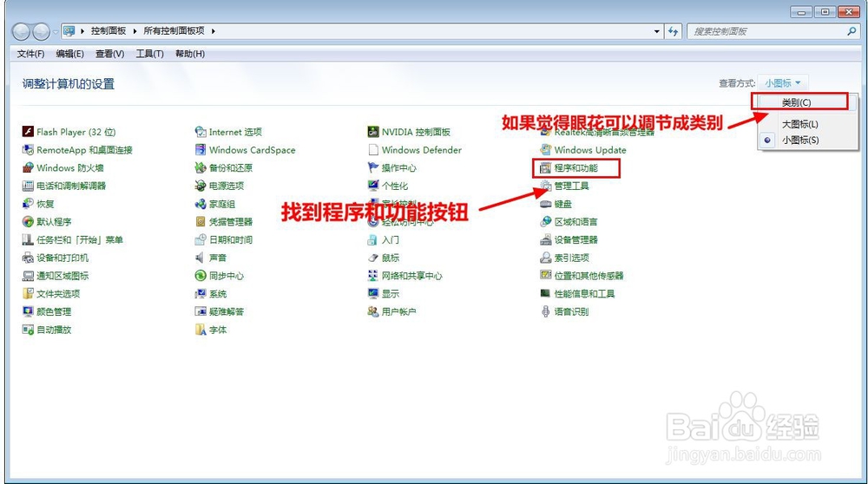Open 任务栏和「开始」菜单 item
This screenshot has height=484, width=868.
click(x=80, y=239)
